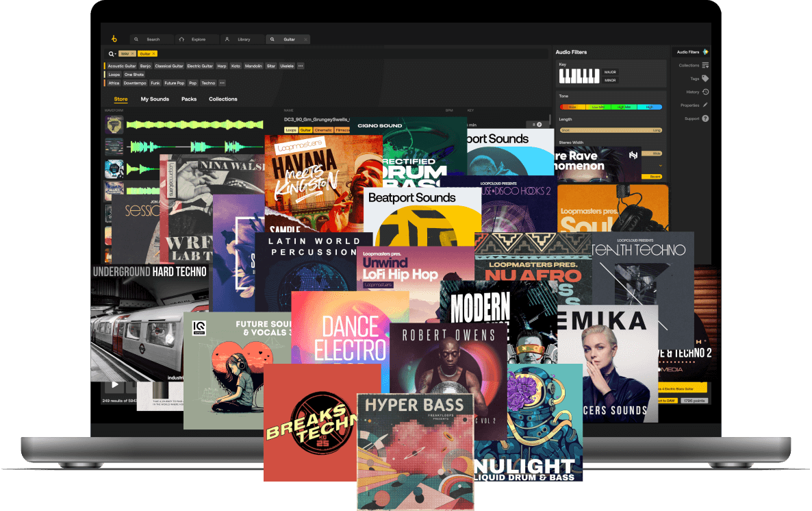Toggle the MAJOR key filter

[x=610, y=72]
